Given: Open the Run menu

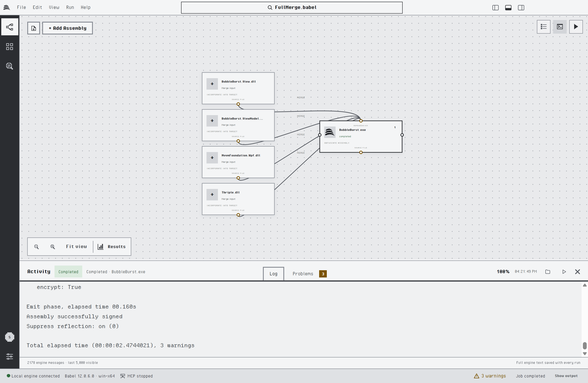Looking at the screenshot, I should pyautogui.click(x=70, y=7).
